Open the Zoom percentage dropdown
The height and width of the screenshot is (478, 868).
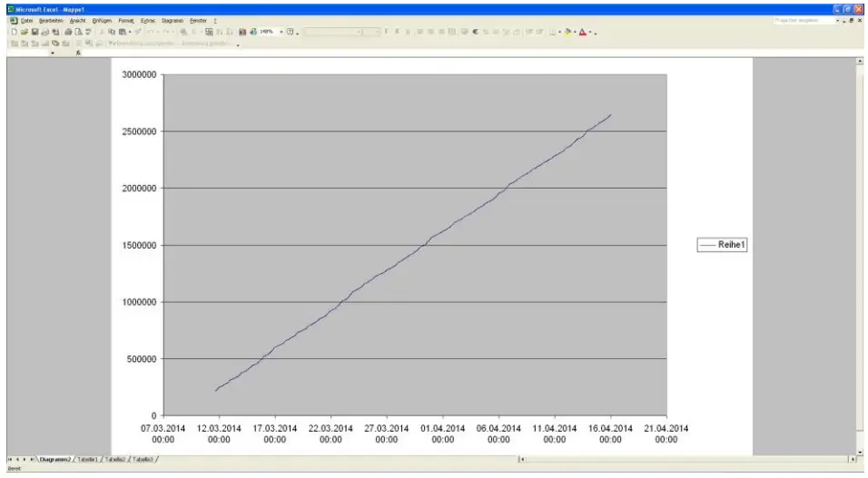(281, 32)
